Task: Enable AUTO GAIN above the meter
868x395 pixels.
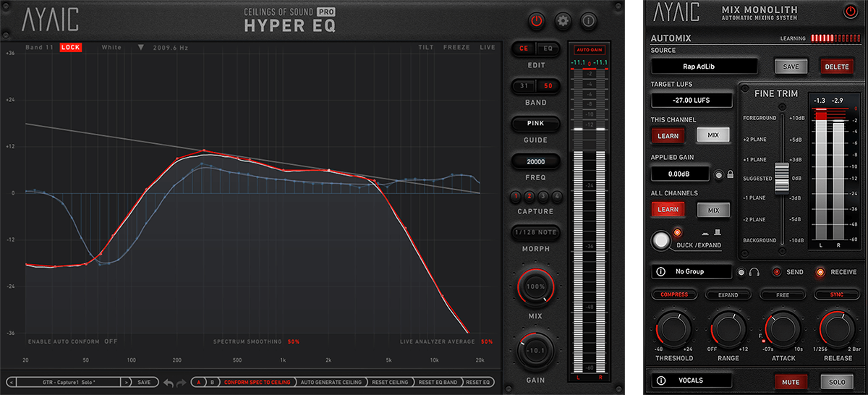Action: pyautogui.click(x=589, y=50)
